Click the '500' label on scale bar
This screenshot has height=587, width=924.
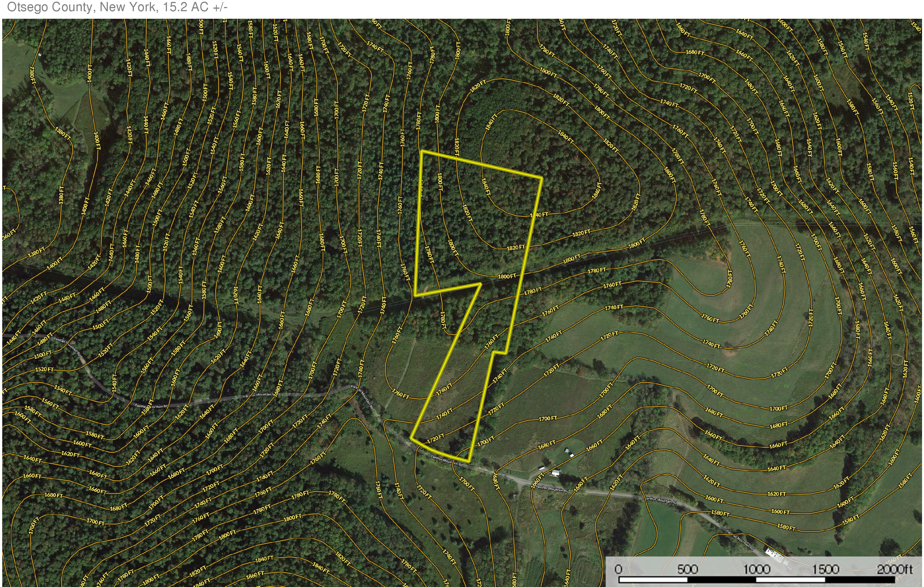click(x=687, y=569)
